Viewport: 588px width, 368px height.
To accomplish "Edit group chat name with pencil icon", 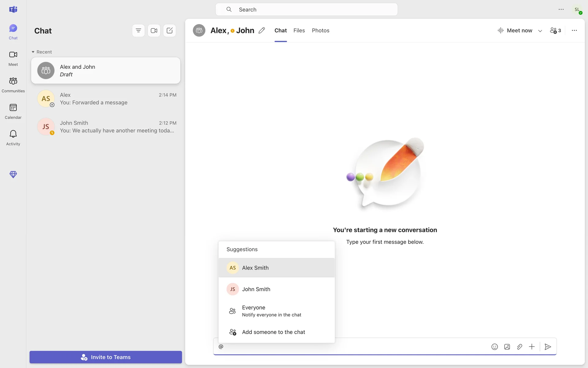I will pyautogui.click(x=262, y=30).
